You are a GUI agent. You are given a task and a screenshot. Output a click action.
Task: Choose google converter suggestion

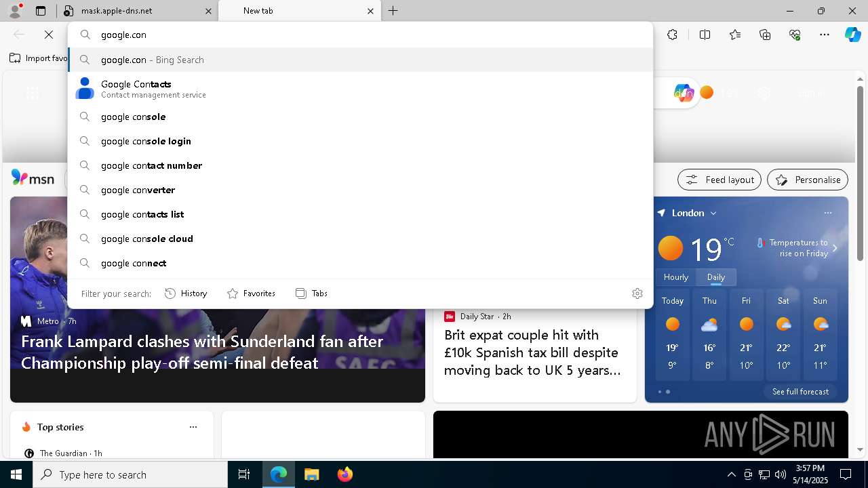(x=361, y=190)
